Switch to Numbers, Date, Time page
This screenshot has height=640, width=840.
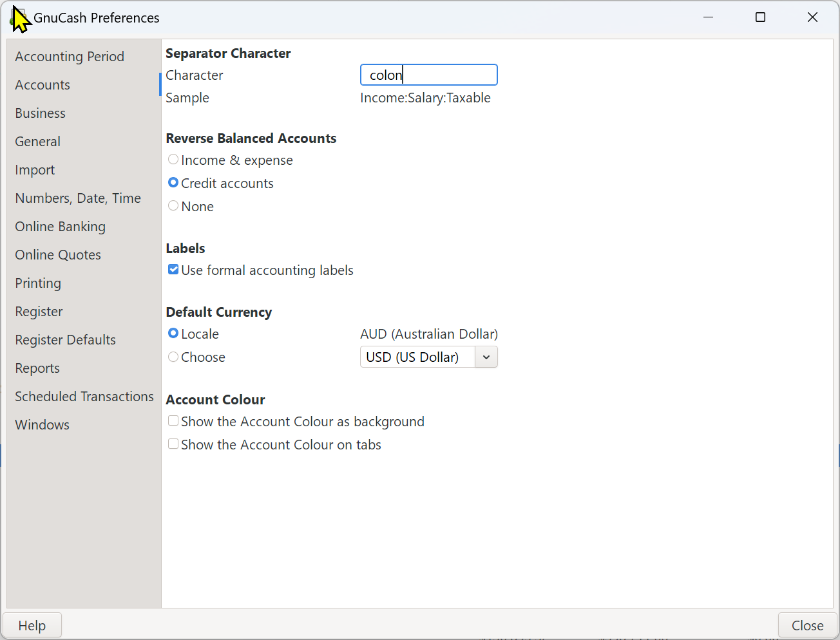point(78,198)
